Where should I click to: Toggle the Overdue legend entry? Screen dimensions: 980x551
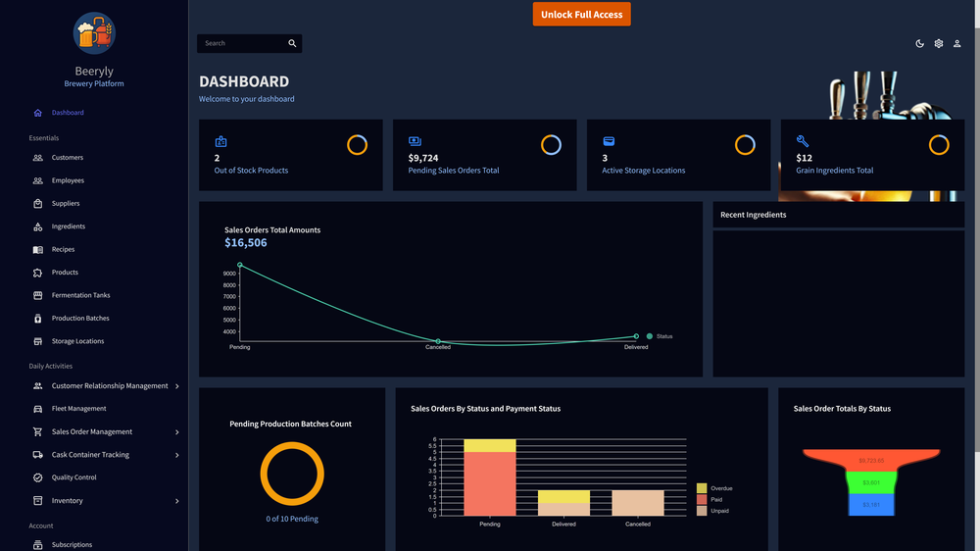pos(714,488)
